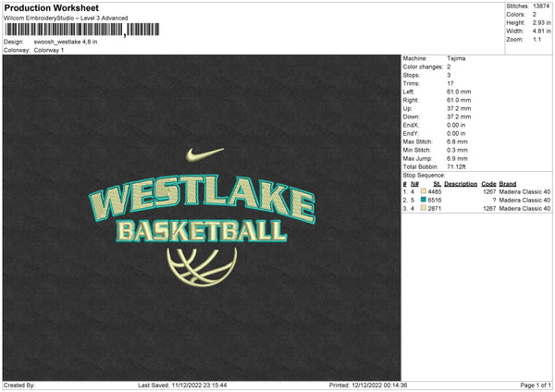The image size is (555, 392).
Task: Click the Colors value 2
Action: [534, 15]
